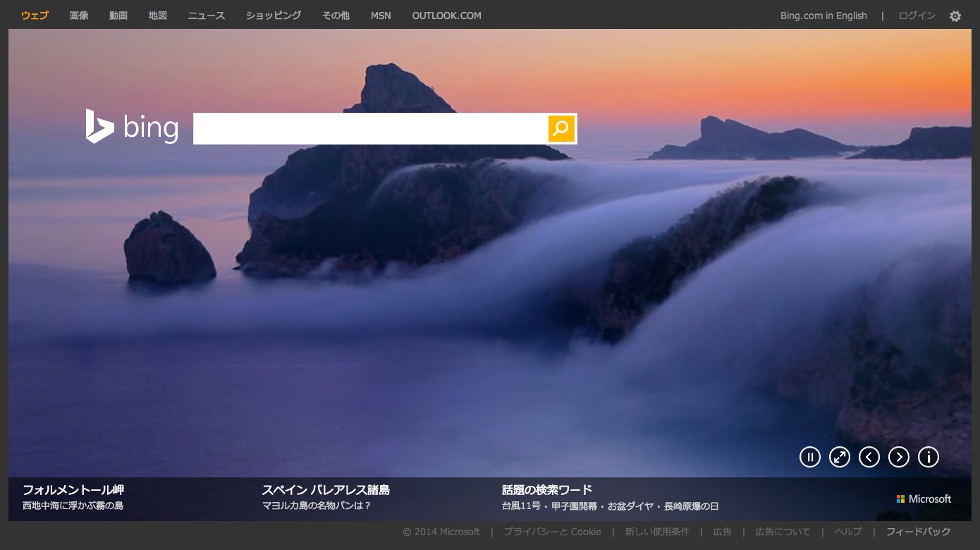Screen dimensions: 980x550
Task: Click フィードバック in the footer
Action: click(x=918, y=532)
